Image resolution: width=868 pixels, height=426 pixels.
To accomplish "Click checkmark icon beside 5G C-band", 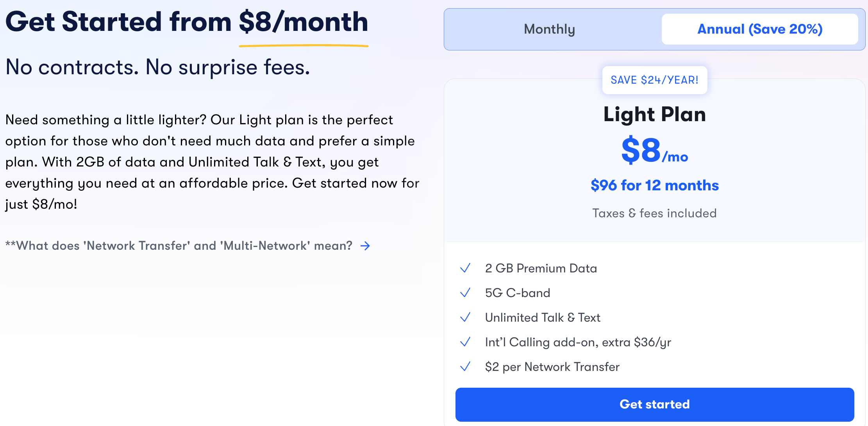I will pyautogui.click(x=465, y=293).
